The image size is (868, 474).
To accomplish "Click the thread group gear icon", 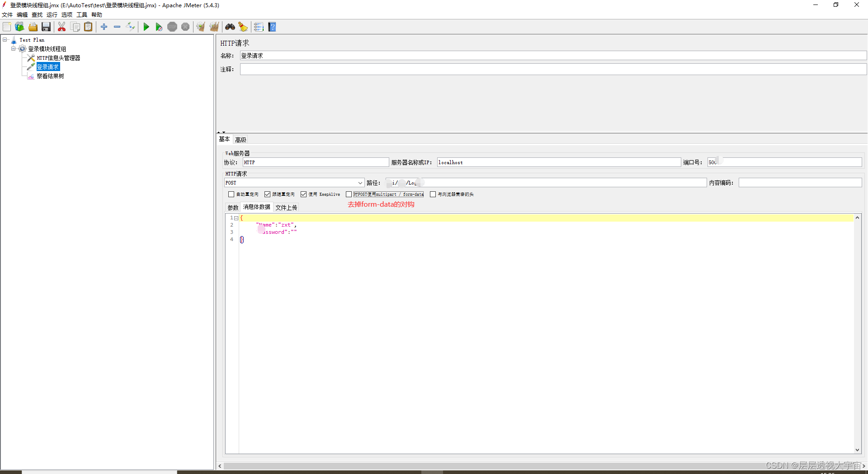I will click(22, 49).
